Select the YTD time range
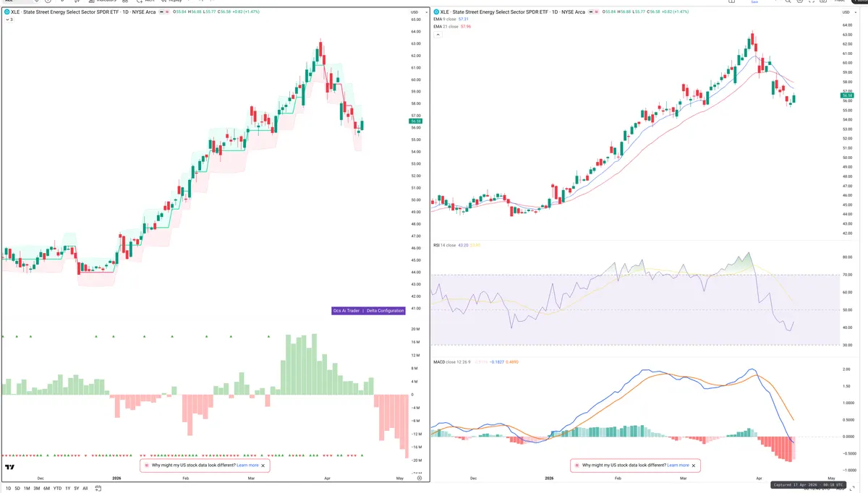This screenshot has width=868, height=493. pos(57,489)
